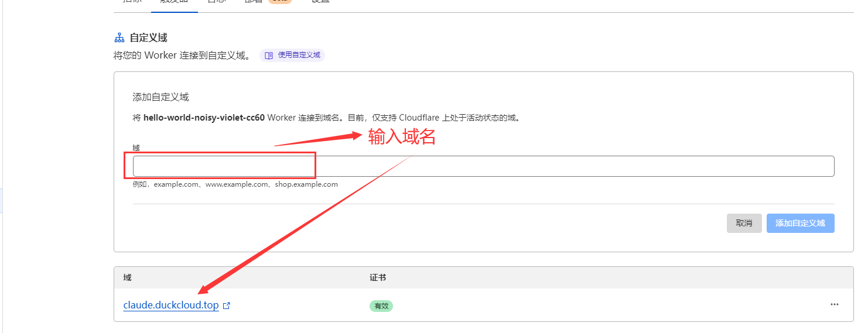Viewport: 868px width, 333px height.
Task: Switch to the 日志 tab
Action: (x=217, y=2)
